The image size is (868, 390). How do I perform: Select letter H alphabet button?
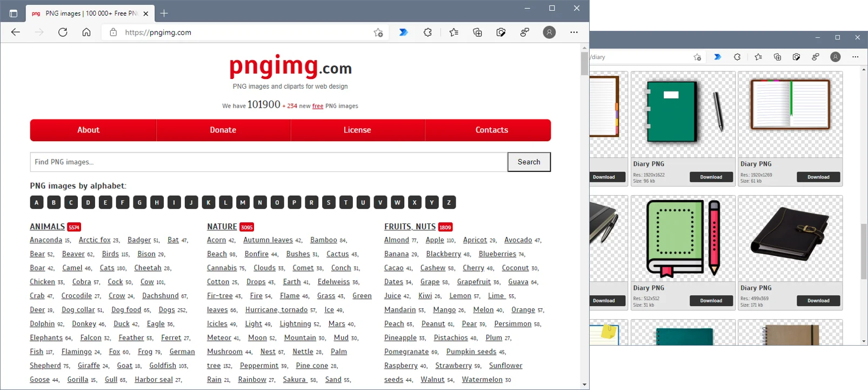tap(157, 202)
